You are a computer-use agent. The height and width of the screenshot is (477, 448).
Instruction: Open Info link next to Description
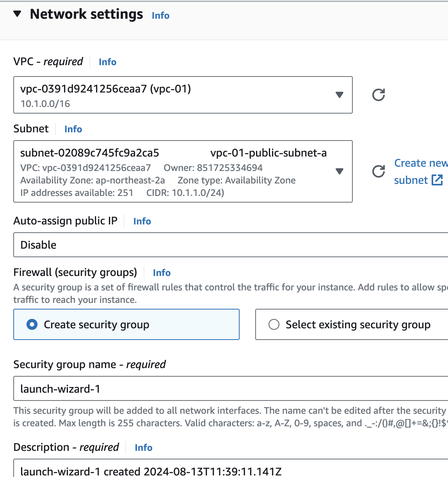coord(143,448)
